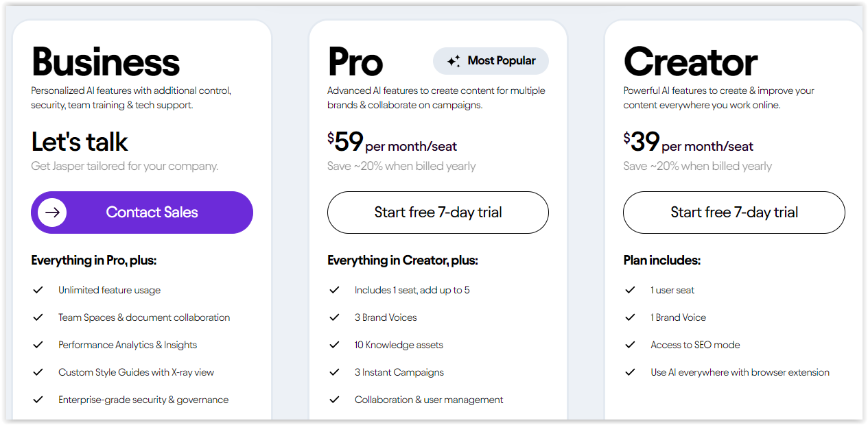The width and height of the screenshot is (868, 425).
Task: Click the Let's talk heading
Action: [x=80, y=142]
